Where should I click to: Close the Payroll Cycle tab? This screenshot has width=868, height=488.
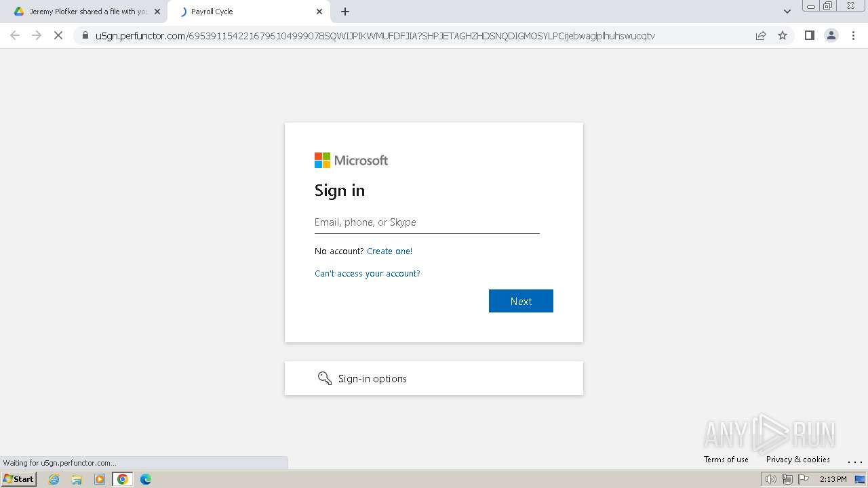coord(319,12)
